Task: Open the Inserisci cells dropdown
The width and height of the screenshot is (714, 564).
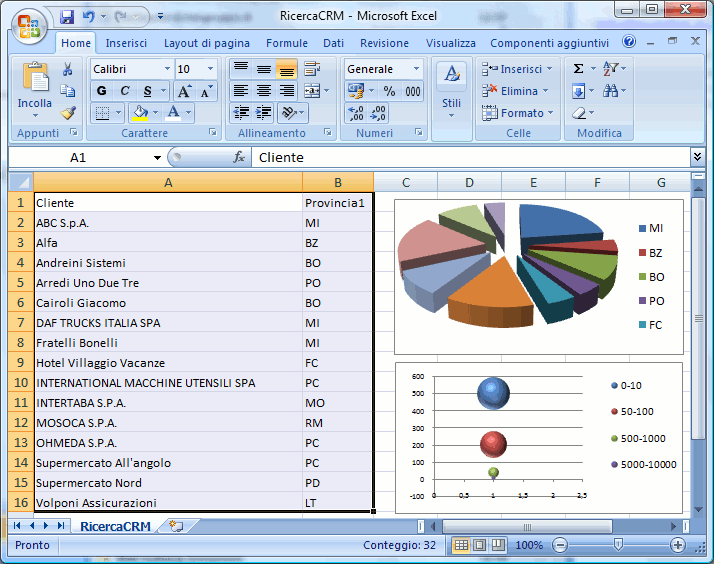Action: [550, 69]
